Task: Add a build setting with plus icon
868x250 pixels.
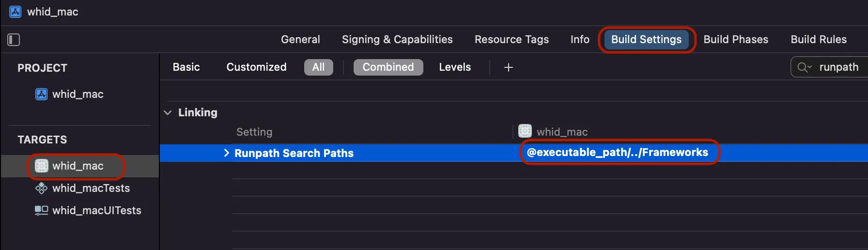Action: tap(509, 67)
